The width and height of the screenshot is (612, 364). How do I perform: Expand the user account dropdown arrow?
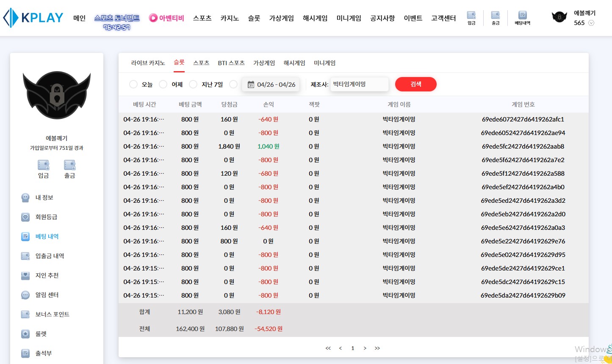click(x=591, y=23)
